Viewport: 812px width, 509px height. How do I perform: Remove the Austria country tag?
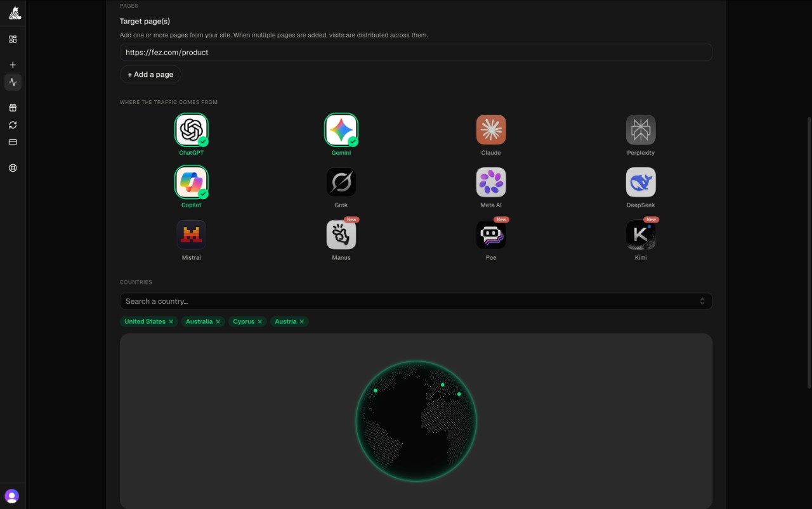point(301,321)
